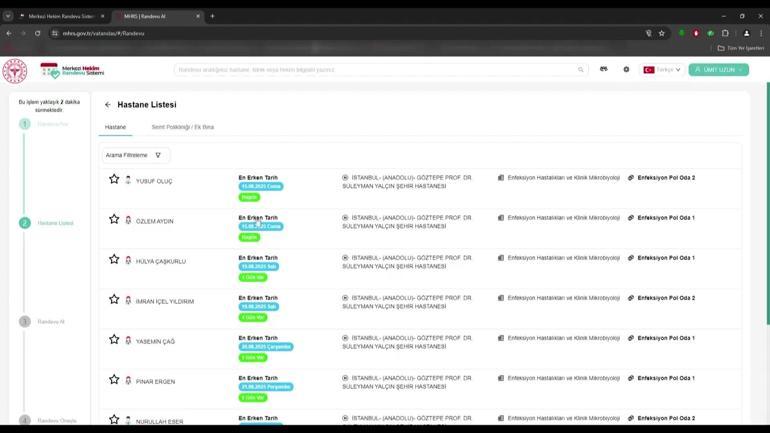The image size is (770, 433).
Task: Toggle favorite star for Özlem Aydın
Action: [114, 220]
